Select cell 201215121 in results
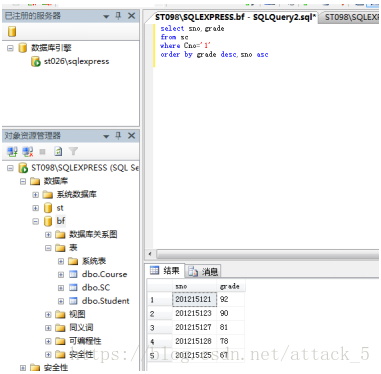 pos(194,299)
